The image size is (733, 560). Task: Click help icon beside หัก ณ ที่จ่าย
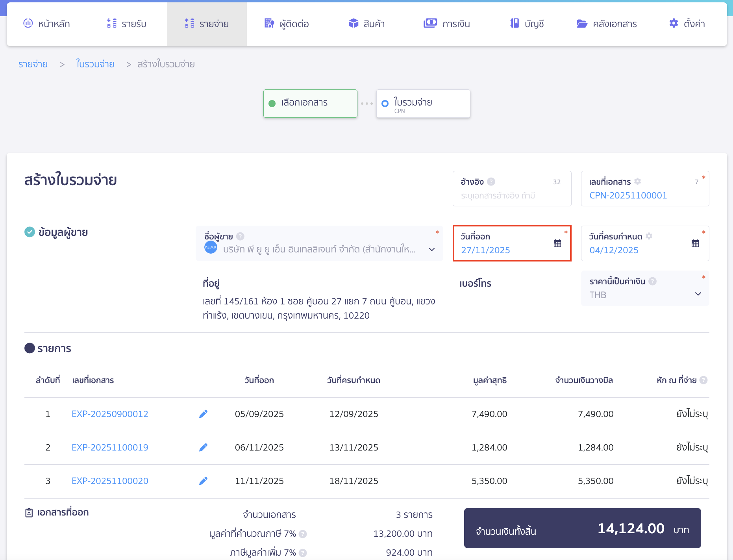703,380
